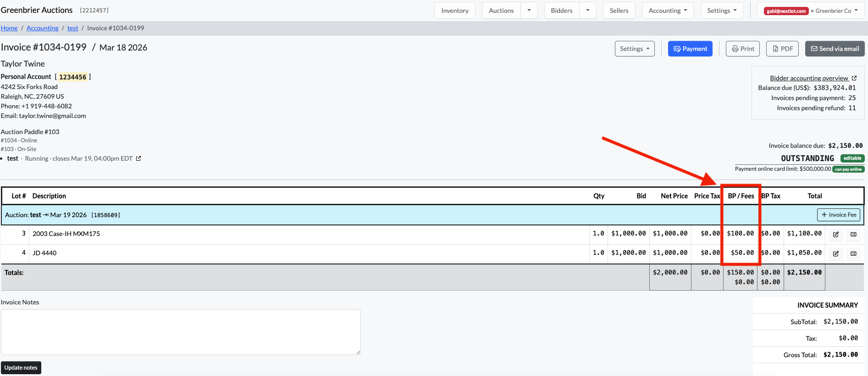
Task: Click the BP / Fees column header
Action: pyautogui.click(x=741, y=196)
